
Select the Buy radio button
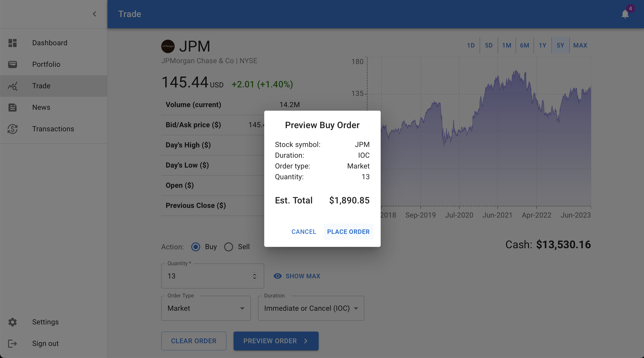tap(195, 247)
